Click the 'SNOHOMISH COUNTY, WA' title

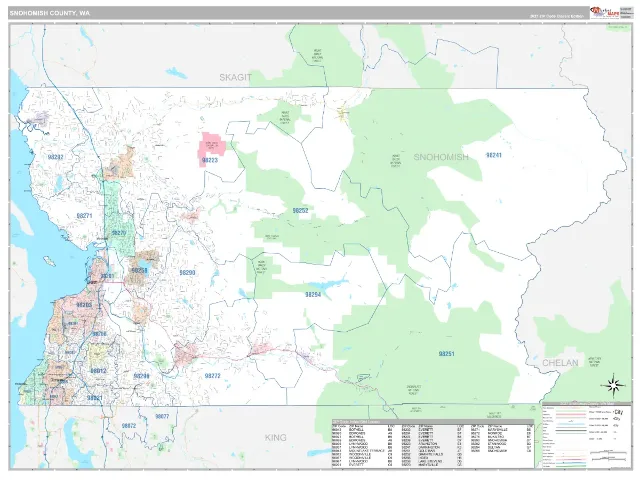click(49, 13)
